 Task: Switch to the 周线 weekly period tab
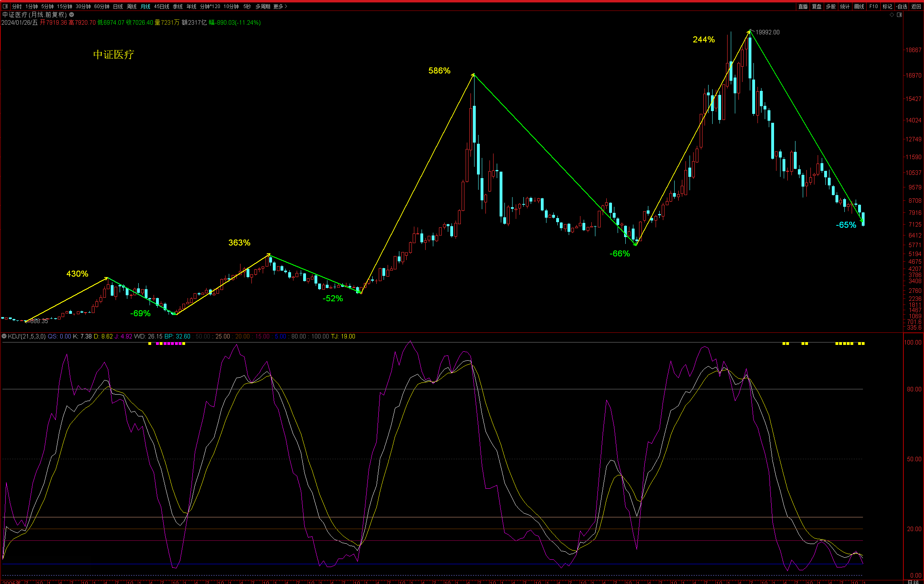coord(132,6)
